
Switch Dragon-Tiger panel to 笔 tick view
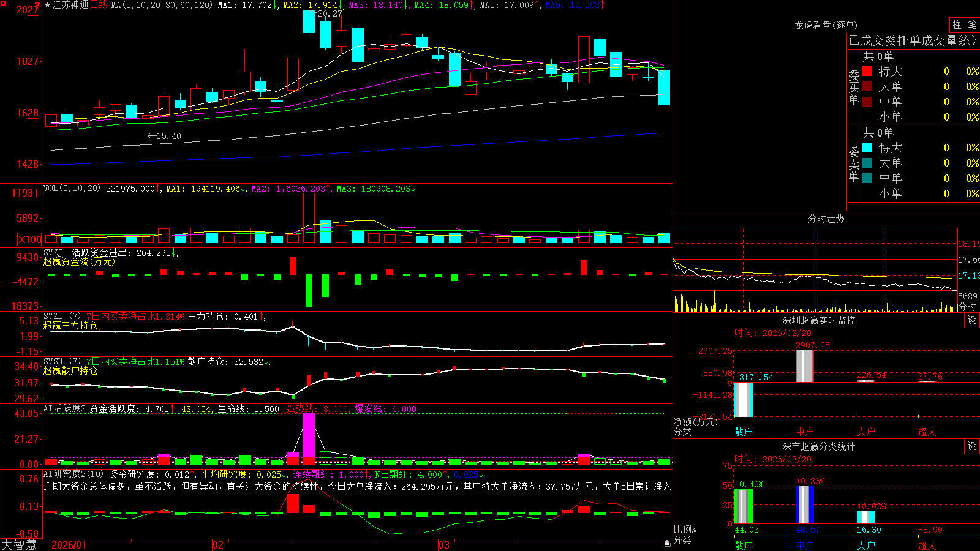pyautogui.click(x=973, y=24)
